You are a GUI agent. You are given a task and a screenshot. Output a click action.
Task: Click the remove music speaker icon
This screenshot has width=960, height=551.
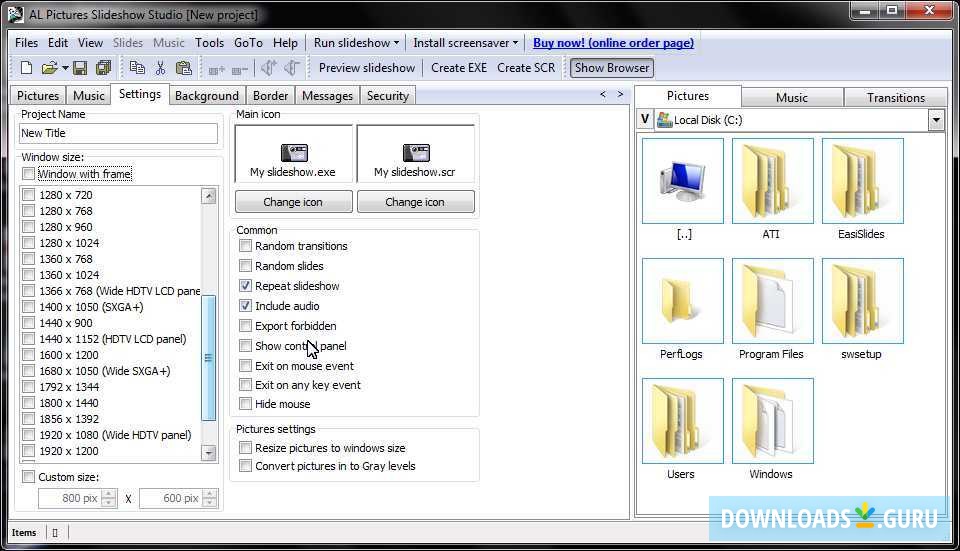point(292,68)
